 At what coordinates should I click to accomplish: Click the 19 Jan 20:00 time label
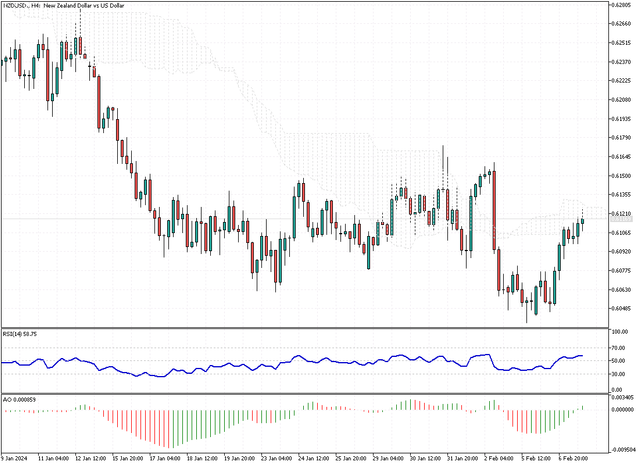(239, 458)
